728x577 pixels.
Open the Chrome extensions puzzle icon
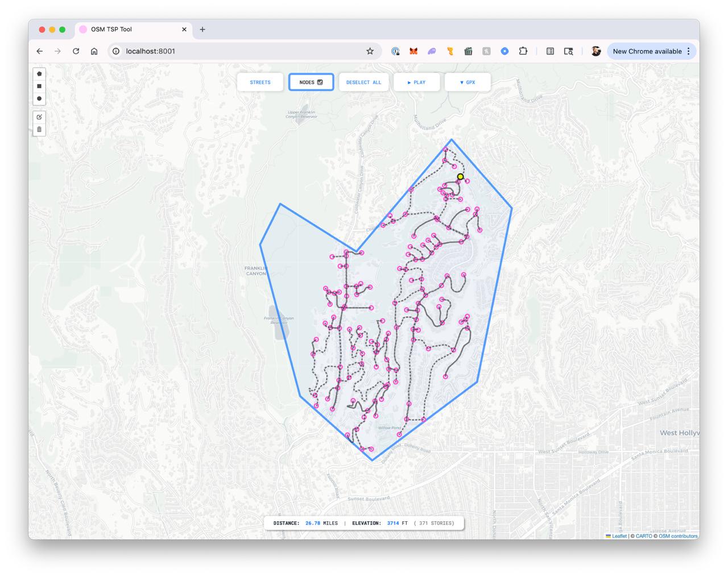click(x=523, y=51)
